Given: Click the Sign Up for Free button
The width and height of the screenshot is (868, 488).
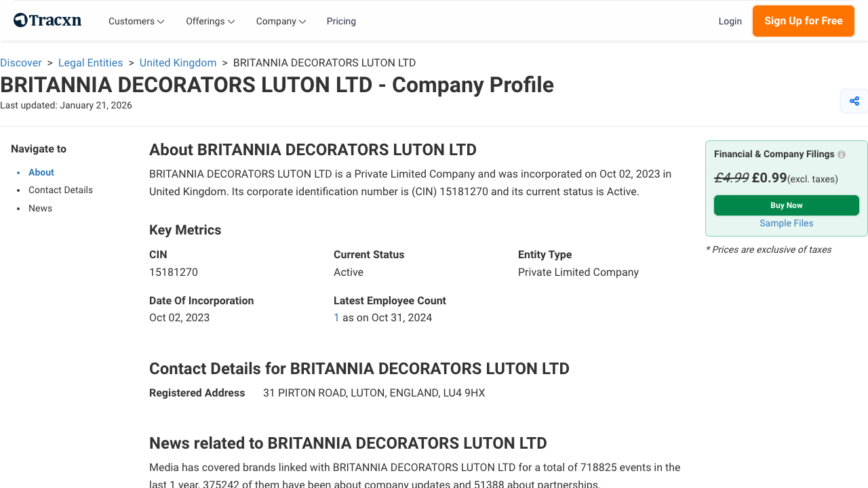Looking at the screenshot, I should click(x=803, y=21).
